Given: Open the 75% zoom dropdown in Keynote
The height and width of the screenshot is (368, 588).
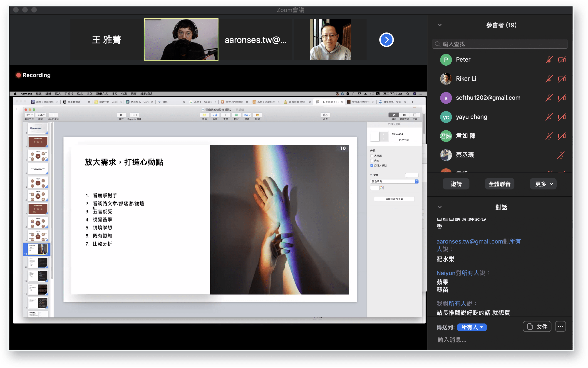Looking at the screenshot, I should pos(41,115).
